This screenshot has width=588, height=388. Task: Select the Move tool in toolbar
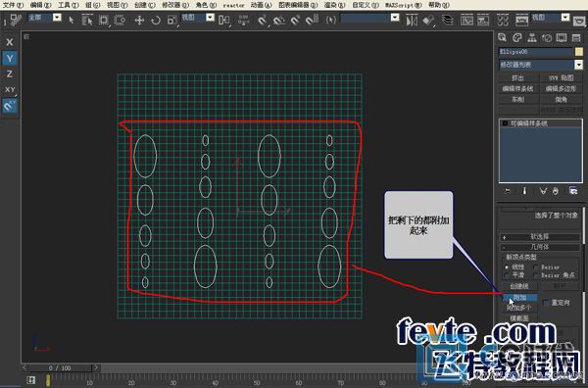coord(139,20)
